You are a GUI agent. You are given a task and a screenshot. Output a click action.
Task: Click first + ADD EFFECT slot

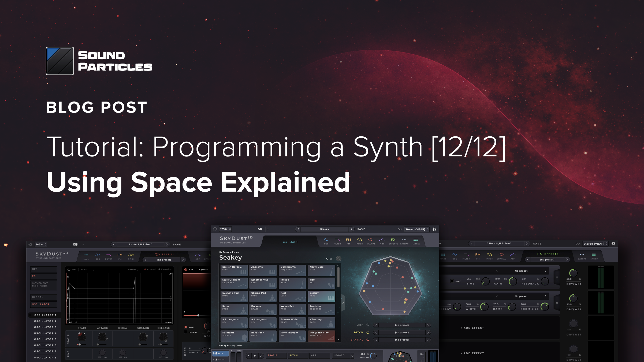tap(472, 328)
